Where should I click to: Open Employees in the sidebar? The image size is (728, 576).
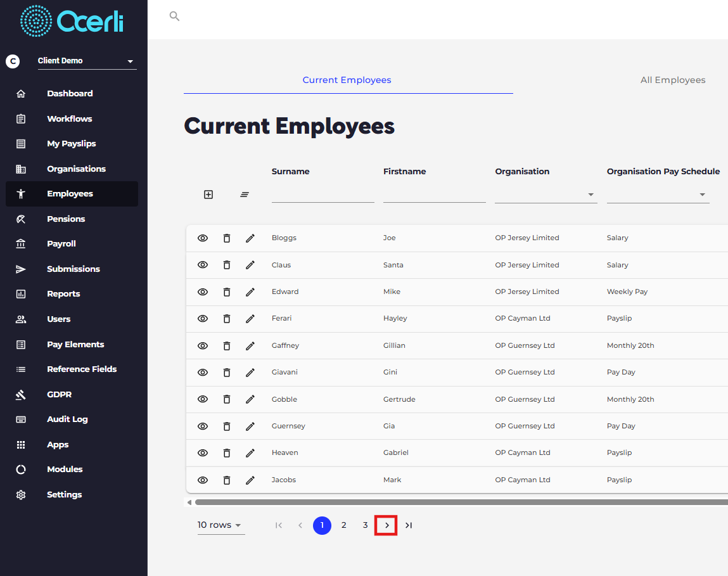[72, 194]
